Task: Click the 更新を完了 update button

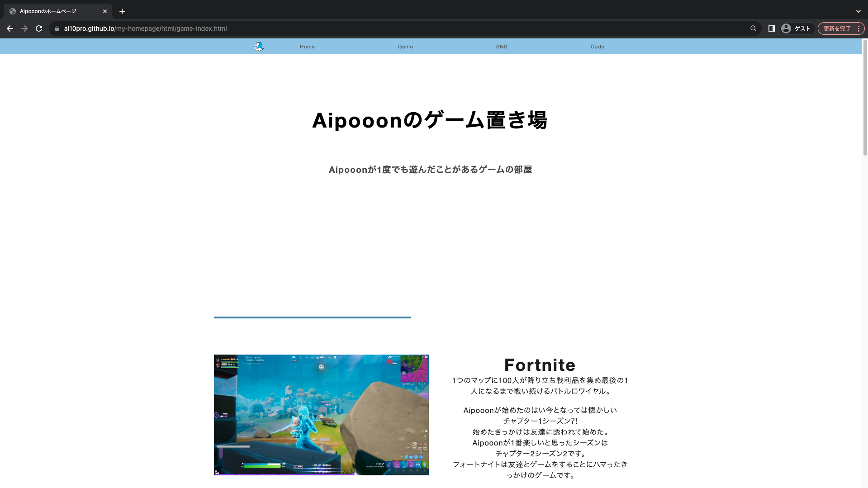Action: 836,28
